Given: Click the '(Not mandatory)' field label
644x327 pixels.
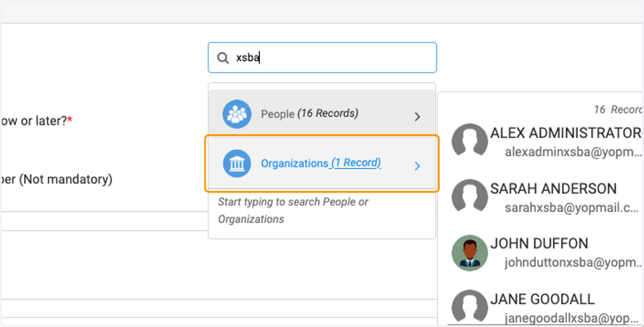Looking at the screenshot, I should [65, 179].
